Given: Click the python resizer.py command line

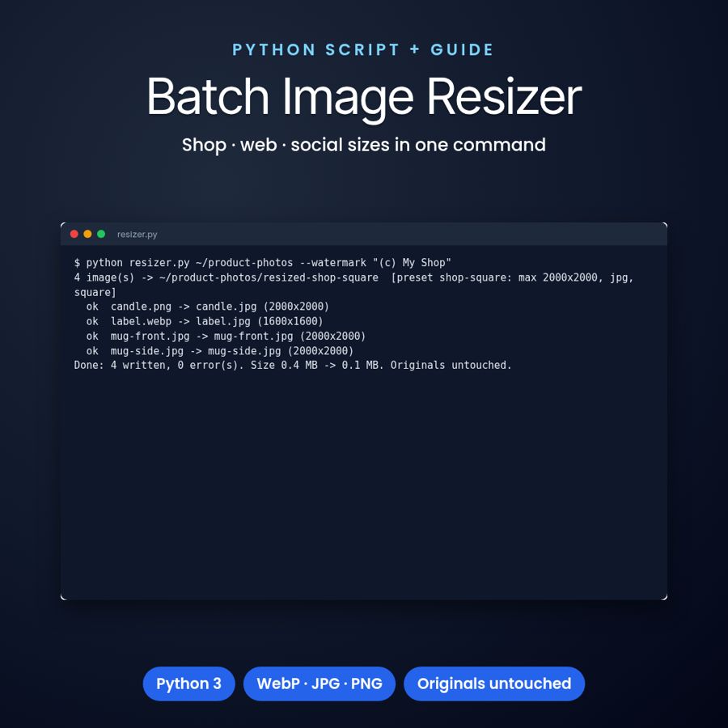Looking at the screenshot, I should (262, 263).
